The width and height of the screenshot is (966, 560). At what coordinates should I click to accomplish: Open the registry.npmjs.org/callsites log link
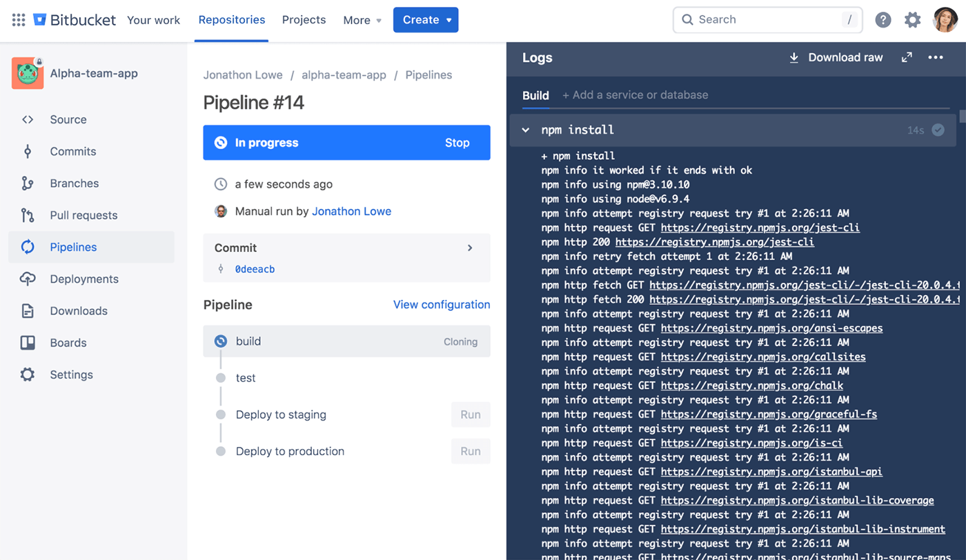763,357
